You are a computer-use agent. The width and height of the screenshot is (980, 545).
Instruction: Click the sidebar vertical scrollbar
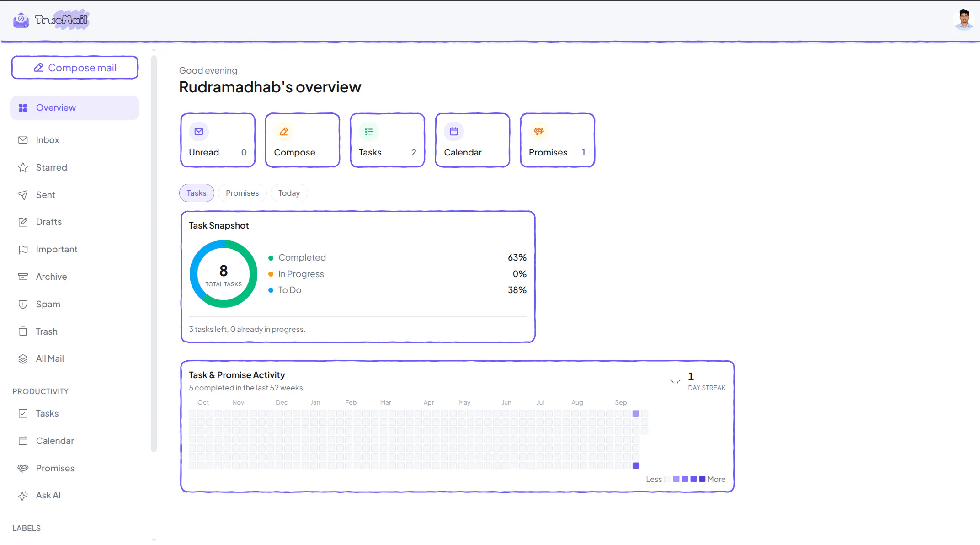click(x=154, y=254)
